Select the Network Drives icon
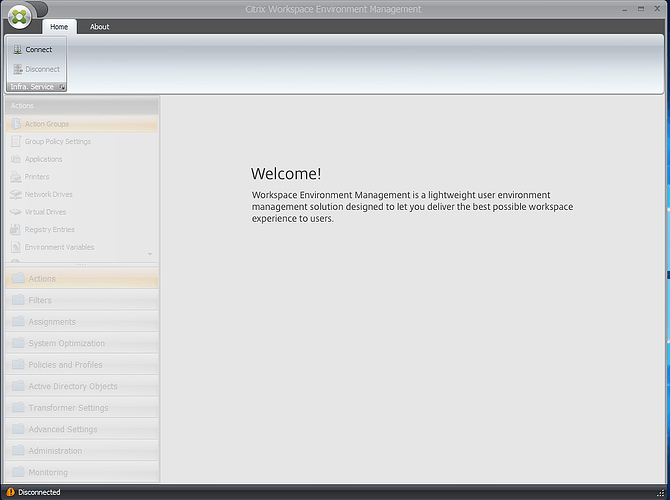This screenshot has height=500, width=670. tap(16, 194)
